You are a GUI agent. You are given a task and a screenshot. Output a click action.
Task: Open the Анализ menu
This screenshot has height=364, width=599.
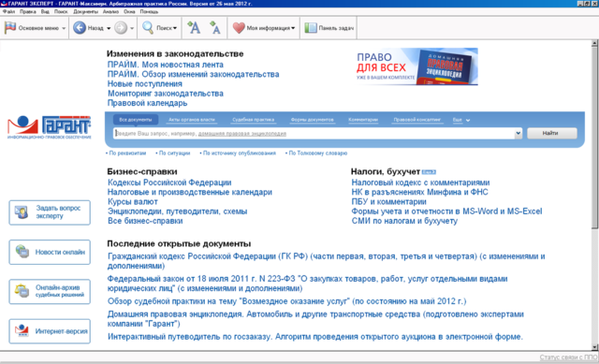(x=110, y=11)
